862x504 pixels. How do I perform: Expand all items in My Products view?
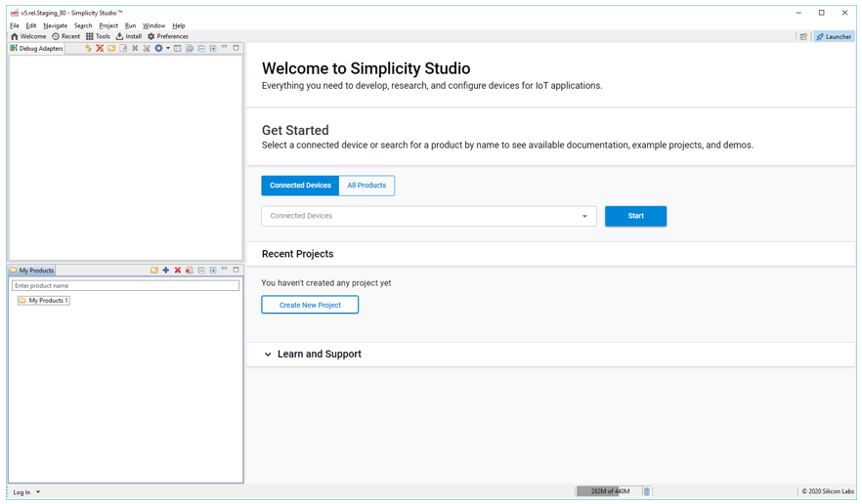pyautogui.click(x=213, y=270)
